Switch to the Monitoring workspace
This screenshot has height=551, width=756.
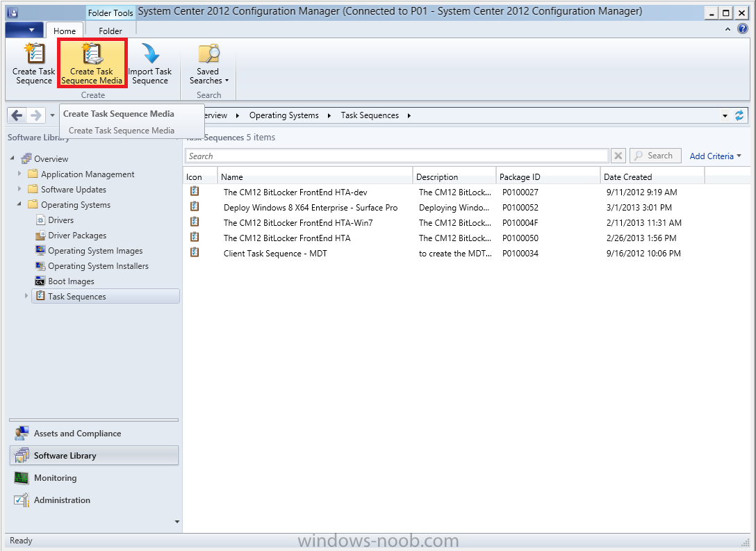94,478
